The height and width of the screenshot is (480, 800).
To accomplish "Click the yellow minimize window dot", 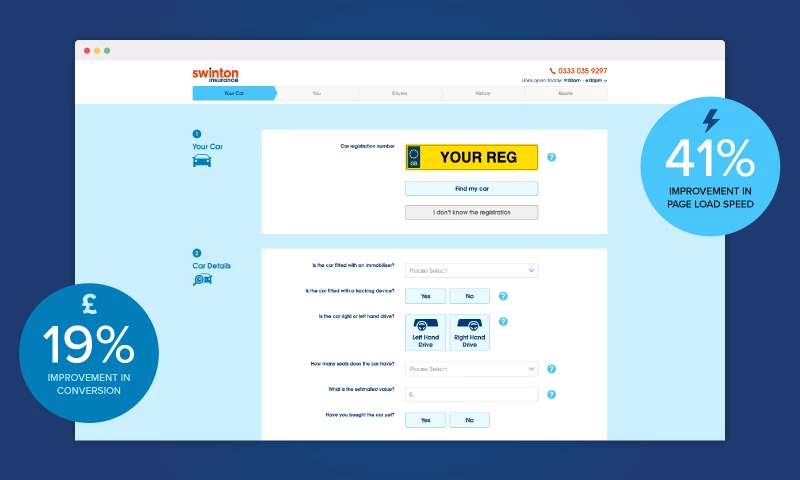I will (x=97, y=50).
